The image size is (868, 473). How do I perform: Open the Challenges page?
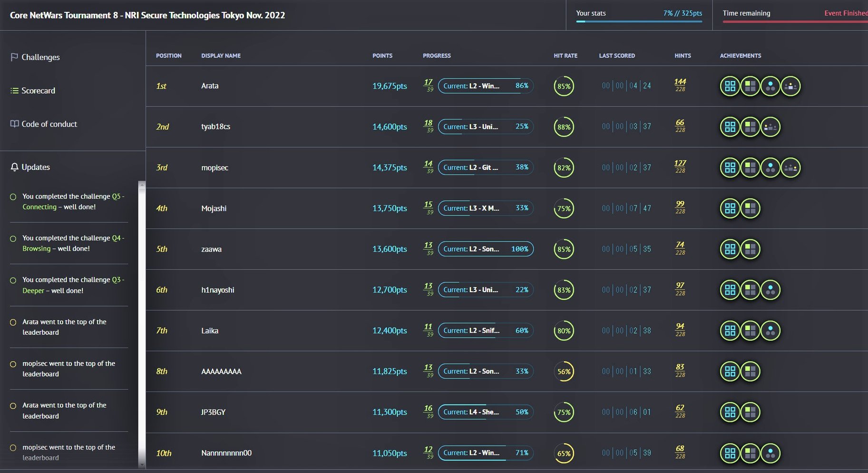click(40, 57)
